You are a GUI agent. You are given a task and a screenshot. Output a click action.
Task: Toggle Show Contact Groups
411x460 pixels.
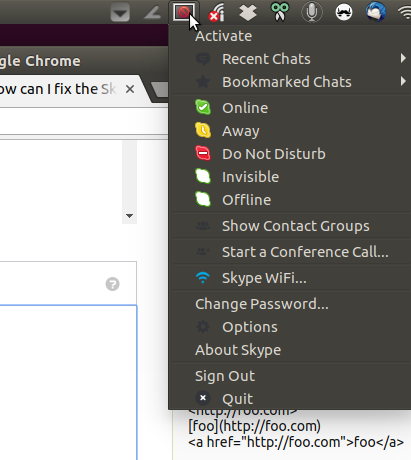[x=290, y=226]
